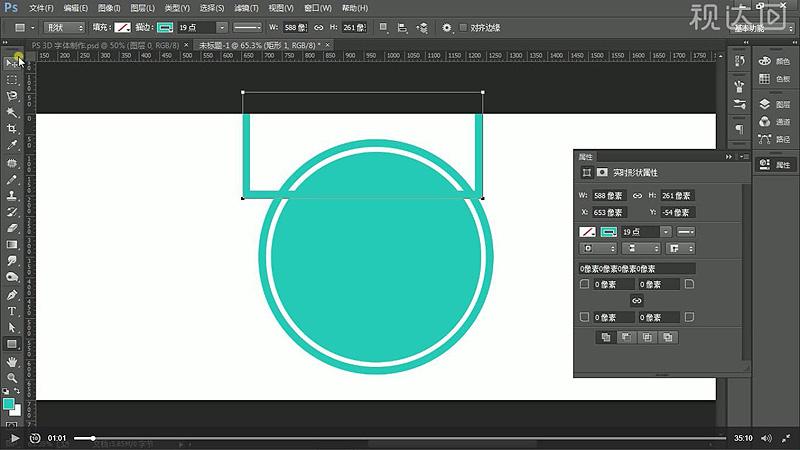Screen dimensions: 800x450
Task: Select the Horizontal Type tool
Action: pyautogui.click(x=11, y=311)
